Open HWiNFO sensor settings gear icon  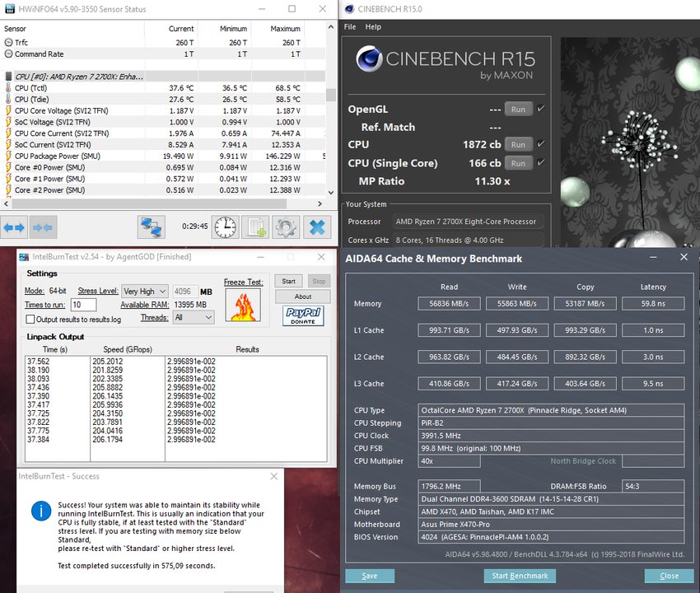(286, 226)
